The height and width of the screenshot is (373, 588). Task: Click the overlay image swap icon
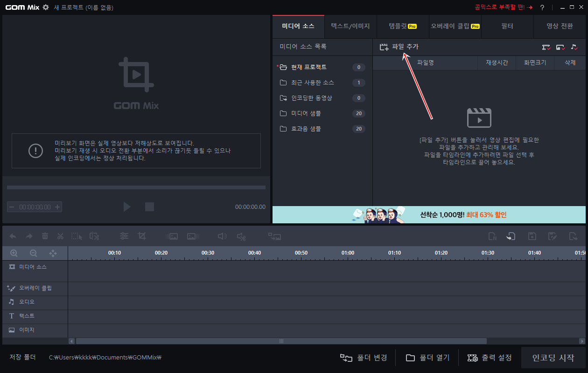(274, 236)
